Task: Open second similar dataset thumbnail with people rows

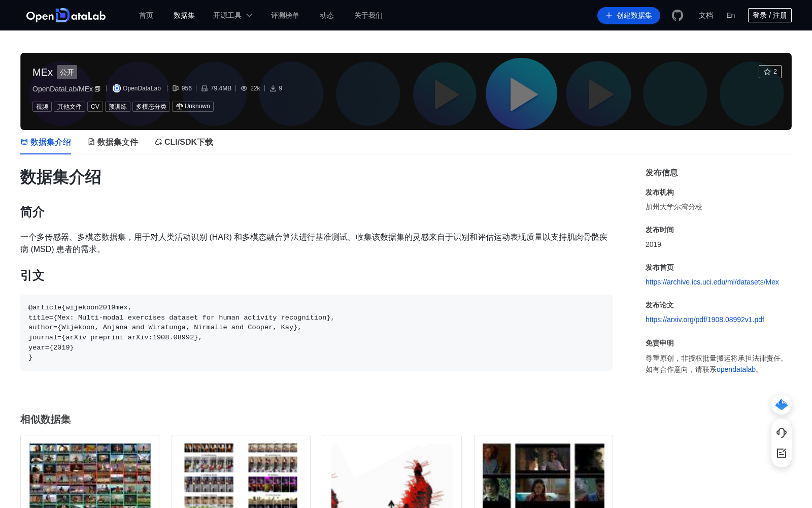Action: [x=241, y=475]
